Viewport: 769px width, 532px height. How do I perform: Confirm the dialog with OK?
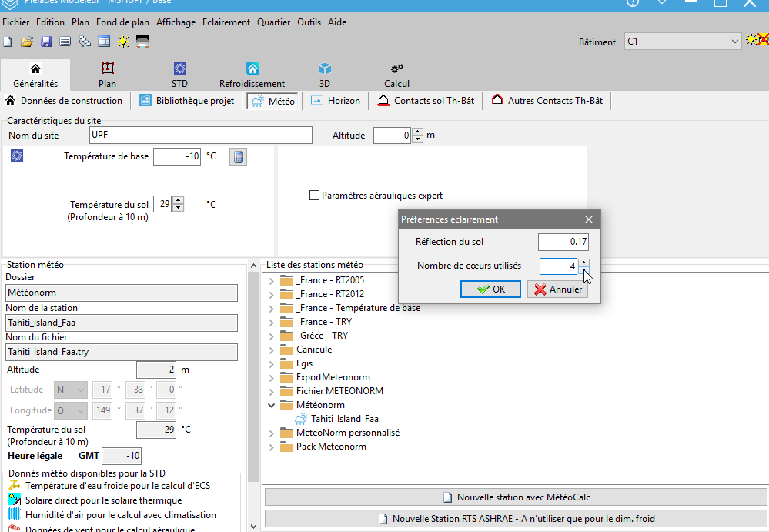[490, 289]
